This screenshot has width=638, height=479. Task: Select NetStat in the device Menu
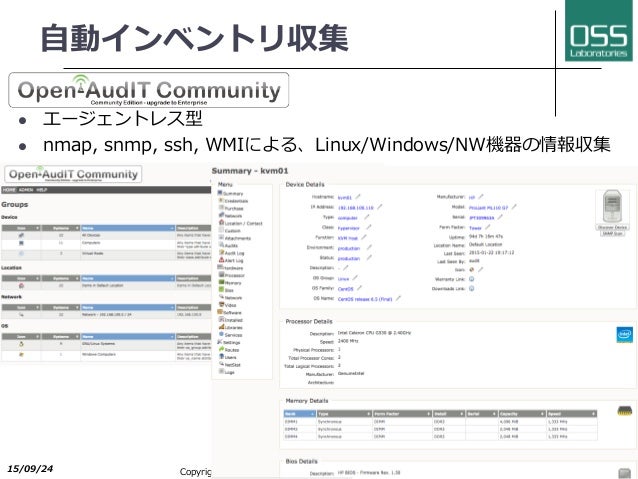tap(233, 365)
